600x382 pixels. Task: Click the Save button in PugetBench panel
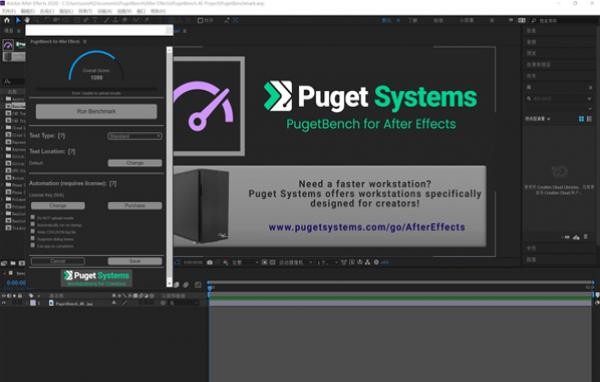click(135, 261)
